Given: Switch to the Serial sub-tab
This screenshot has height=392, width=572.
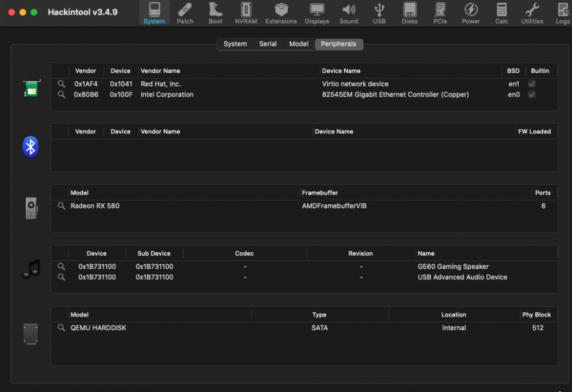Looking at the screenshot, I should coord(268,44).
